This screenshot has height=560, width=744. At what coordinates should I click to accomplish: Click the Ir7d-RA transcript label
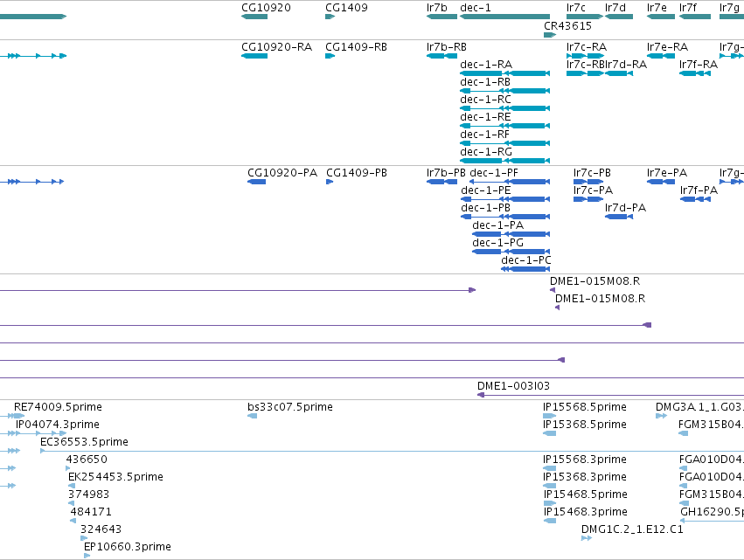coord(626,65)
